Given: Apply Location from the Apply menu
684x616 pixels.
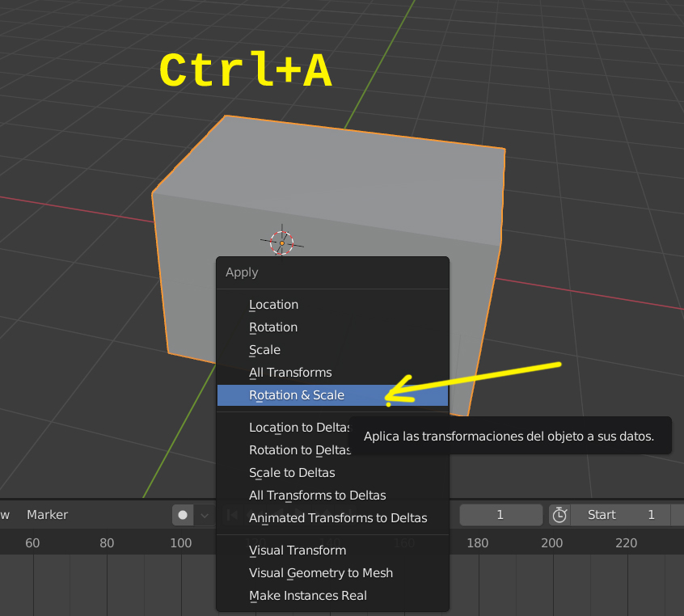Looking at the screenshot, I should coord(332,305).
